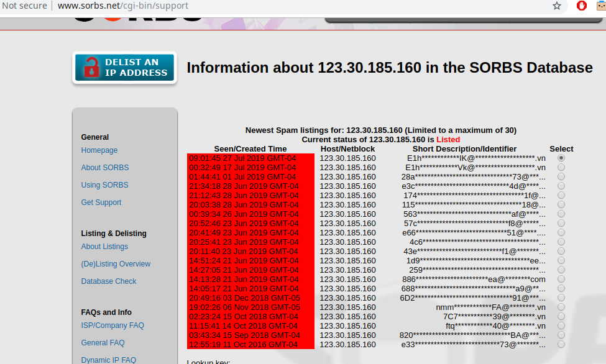Click the Delist an IP Address button

[x=124, y=68]
